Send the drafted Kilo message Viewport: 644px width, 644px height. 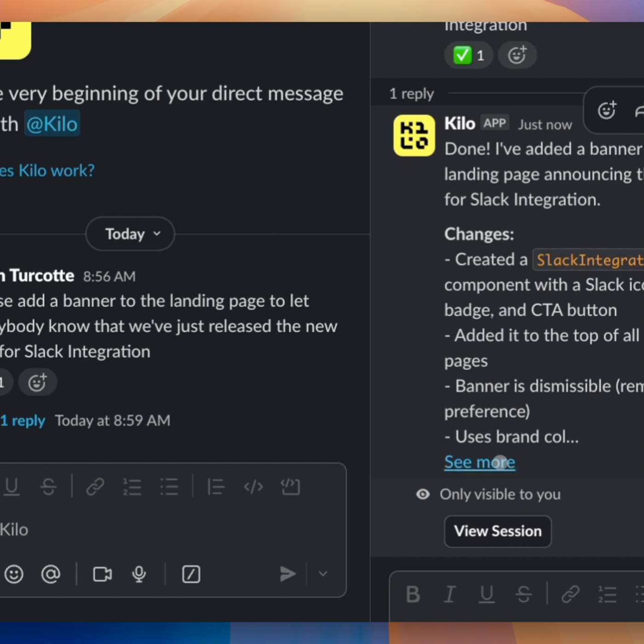[288, 574]
